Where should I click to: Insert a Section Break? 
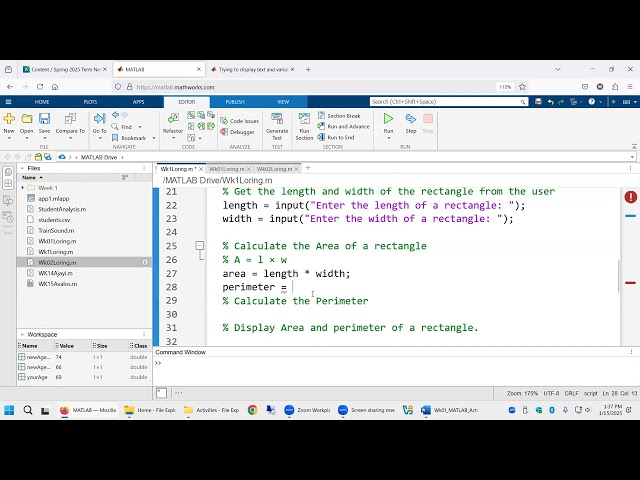click(339, 116)
